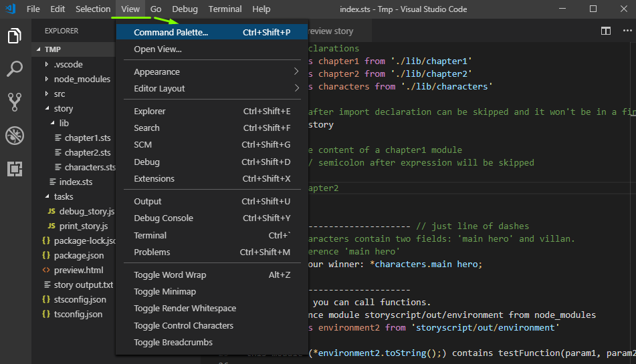
Task: Select Command Palette... menu entry
Action: click(x=212, y=32)
